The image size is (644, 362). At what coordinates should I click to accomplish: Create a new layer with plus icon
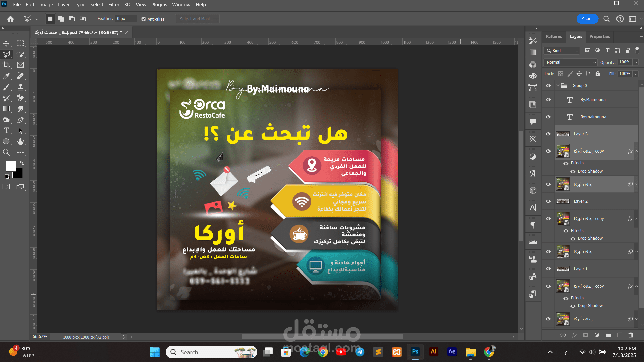(620, 335)
